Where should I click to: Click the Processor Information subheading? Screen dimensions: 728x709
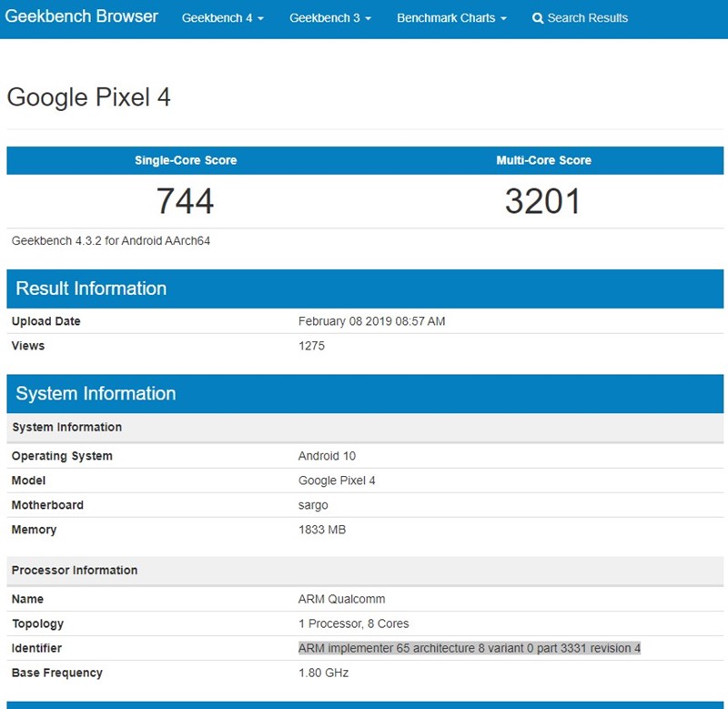coord(75,571)
